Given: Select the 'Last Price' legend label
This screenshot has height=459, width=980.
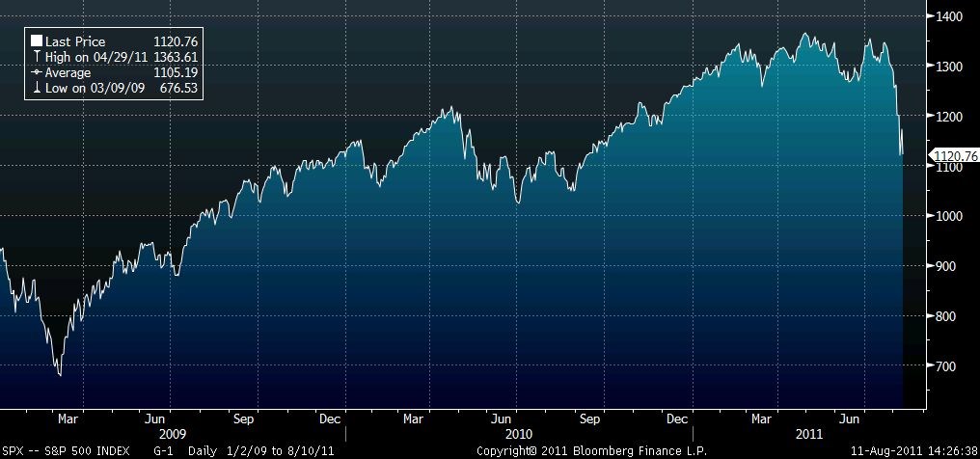Looking at the screenshot, I should [x=75, y=41].
